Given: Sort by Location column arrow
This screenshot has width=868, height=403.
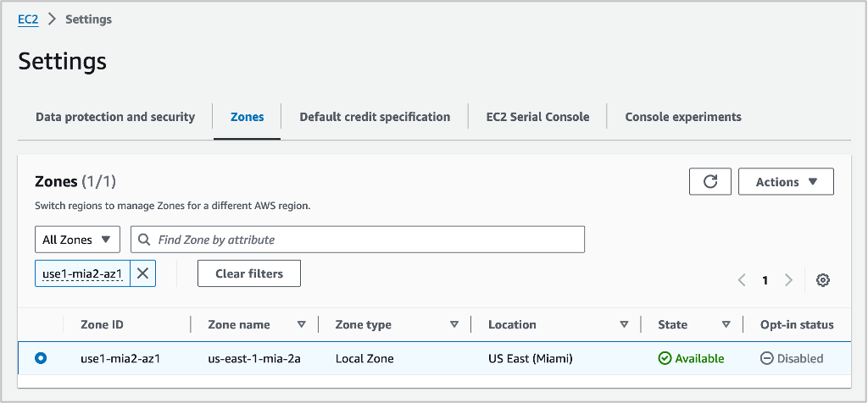Looking at the screenshot, I should click(x=624, y=324).
